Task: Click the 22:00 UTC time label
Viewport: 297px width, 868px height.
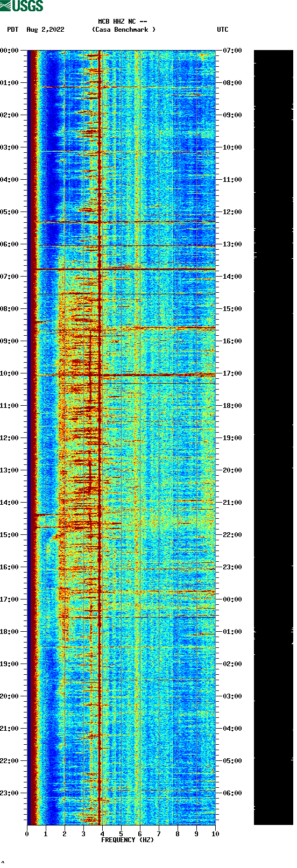Action: coord(232,534)
